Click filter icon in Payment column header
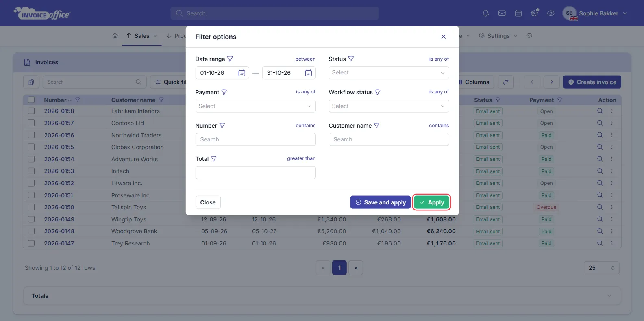 pyautogui.click(x=559, y=100)
